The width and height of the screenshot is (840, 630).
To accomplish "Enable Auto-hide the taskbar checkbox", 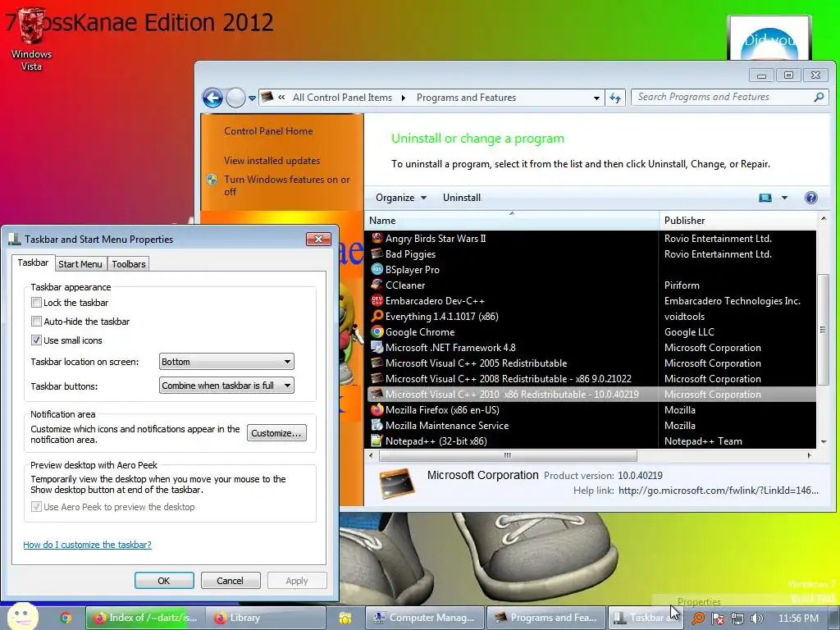I will click(36, 322).
